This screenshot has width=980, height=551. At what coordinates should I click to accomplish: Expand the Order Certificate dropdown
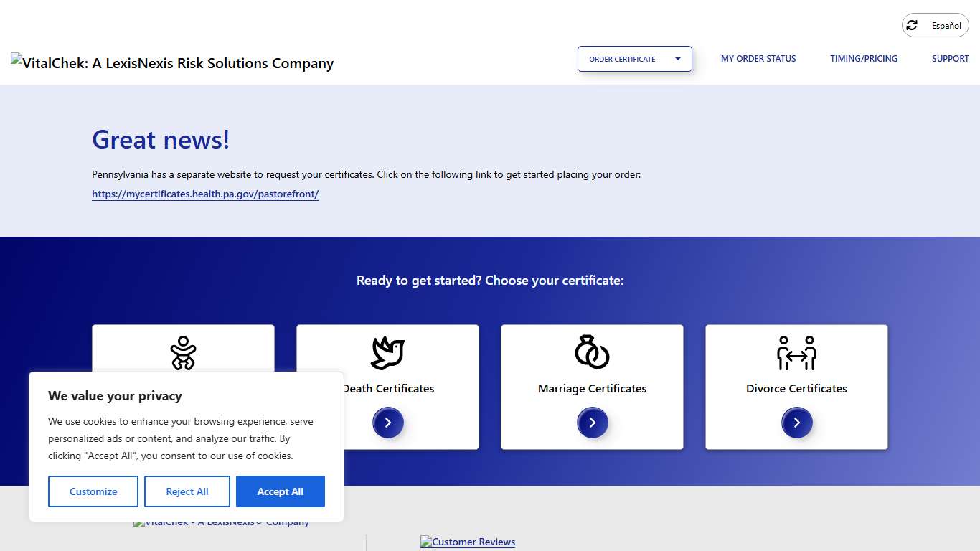[634, 59]
